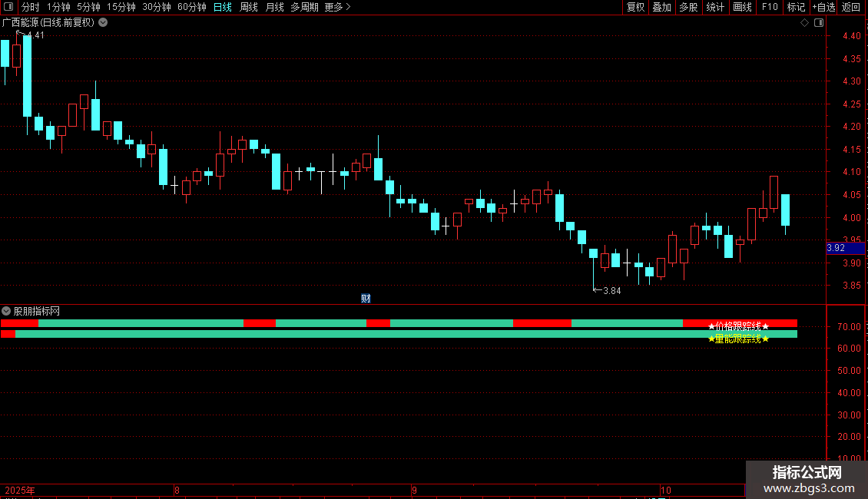Select the 30分钟 period
This screenshot has width=868, height=499.
point(157,7)
